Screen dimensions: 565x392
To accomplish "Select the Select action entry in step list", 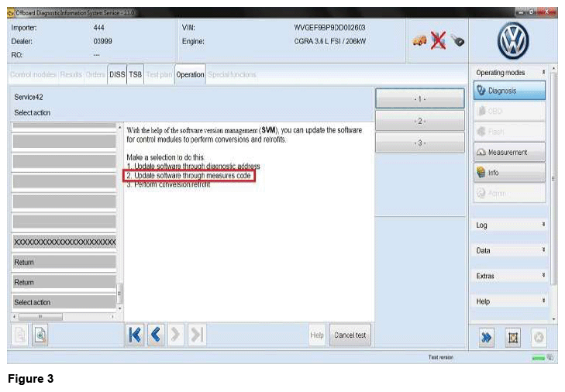I will pos(64,302).
